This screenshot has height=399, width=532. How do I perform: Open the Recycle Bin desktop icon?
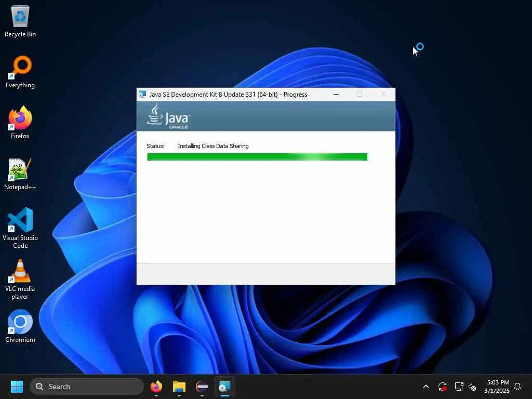(20, 21)
